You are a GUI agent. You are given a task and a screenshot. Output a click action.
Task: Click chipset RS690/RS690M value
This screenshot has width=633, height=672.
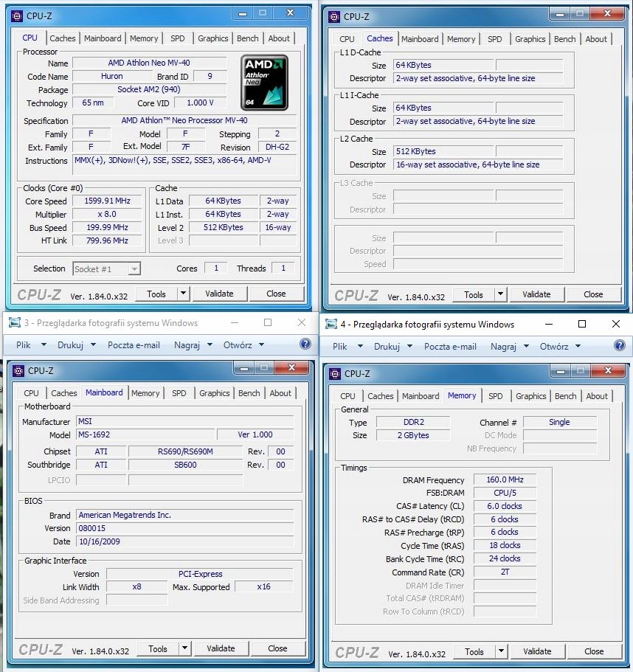tap(185, 451)
